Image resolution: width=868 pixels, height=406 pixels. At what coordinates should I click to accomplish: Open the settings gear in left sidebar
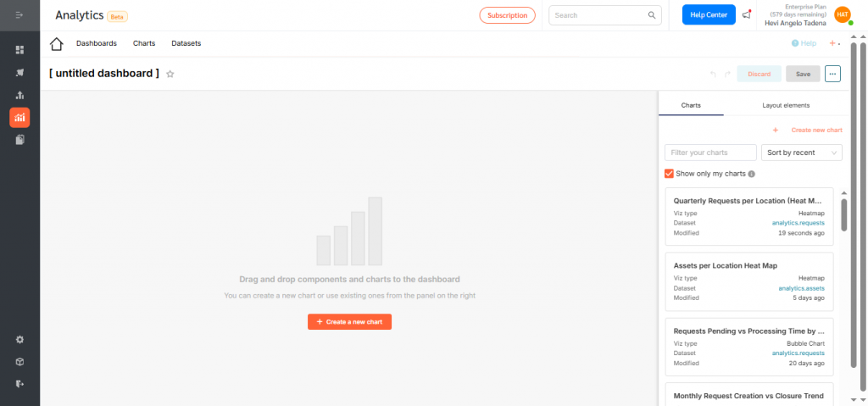pyautogui.click(x=19, y=340)
